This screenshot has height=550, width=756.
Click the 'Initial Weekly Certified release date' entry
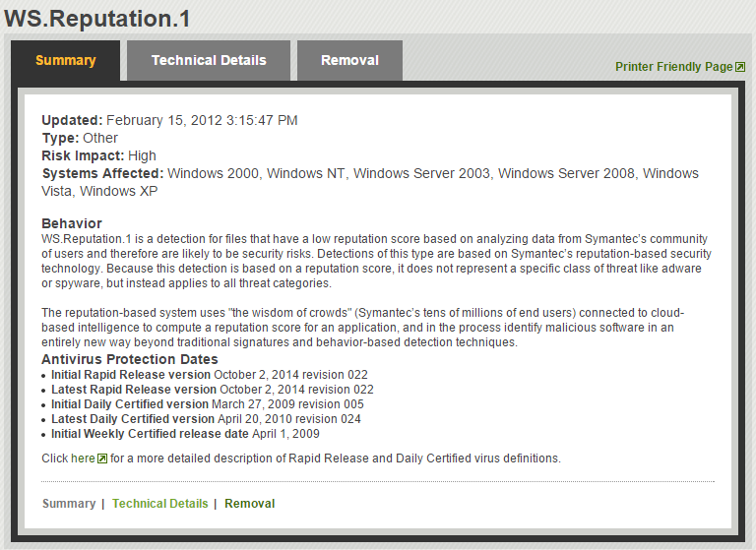tap(186, 433)
